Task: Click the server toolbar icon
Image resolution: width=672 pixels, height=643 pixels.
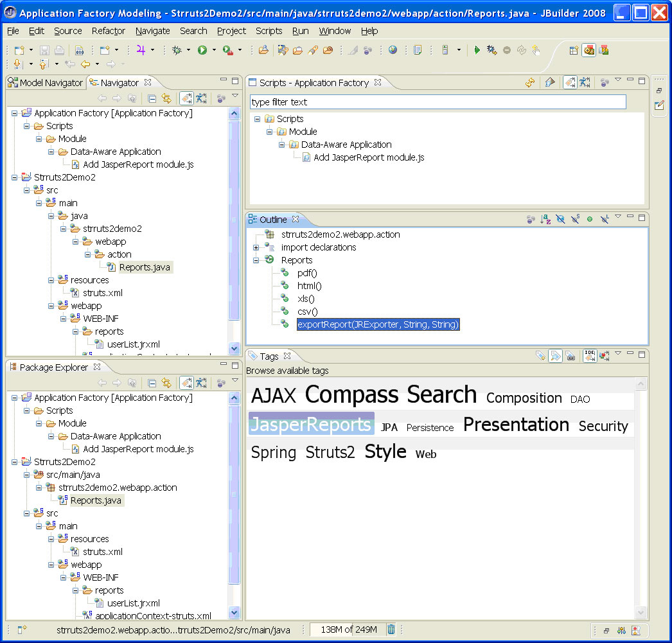Action: (445, 50)
